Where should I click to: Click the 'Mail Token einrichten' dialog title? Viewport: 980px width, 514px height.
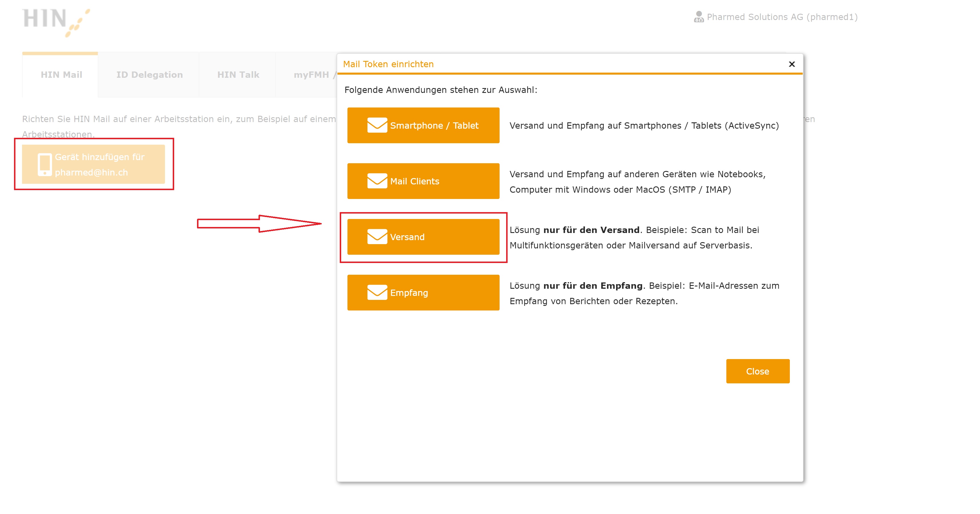pos(388,64)
